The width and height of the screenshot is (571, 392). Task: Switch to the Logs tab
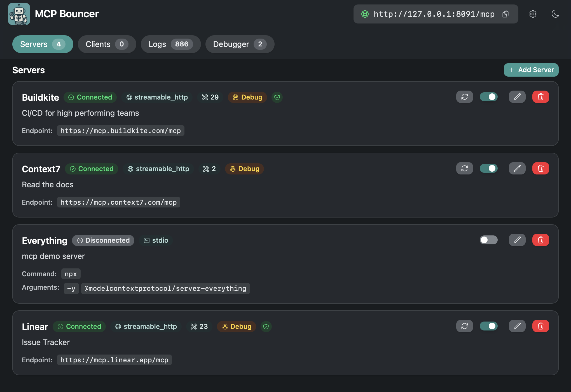(170, 44)
